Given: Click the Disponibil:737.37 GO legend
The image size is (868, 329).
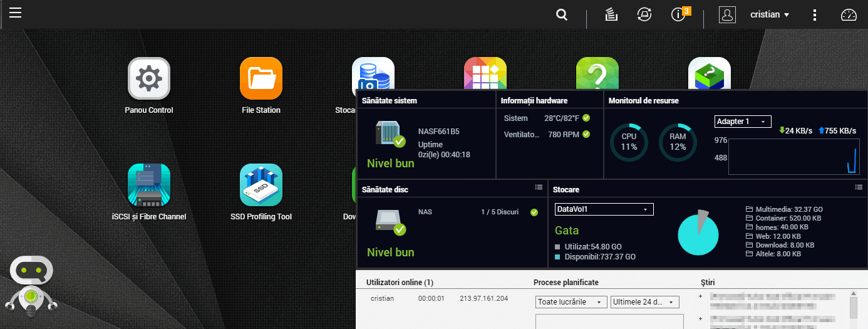Looking at the screenshot, I should [x=595, y=257].
